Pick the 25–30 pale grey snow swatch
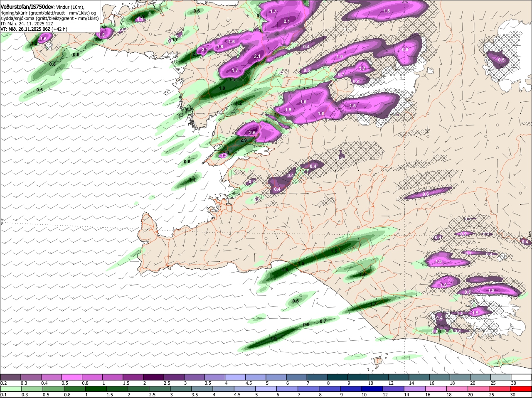The height and width of the screenshot is (398, 532). 501,377
